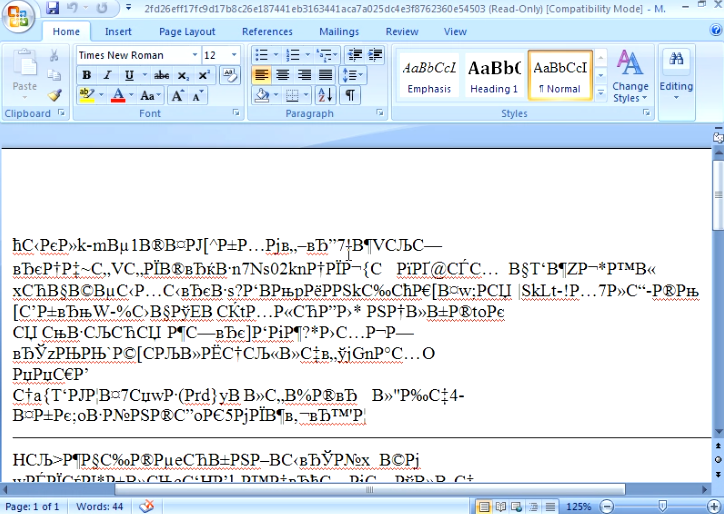Apply Italic formatting

click(x=107, y=76)
